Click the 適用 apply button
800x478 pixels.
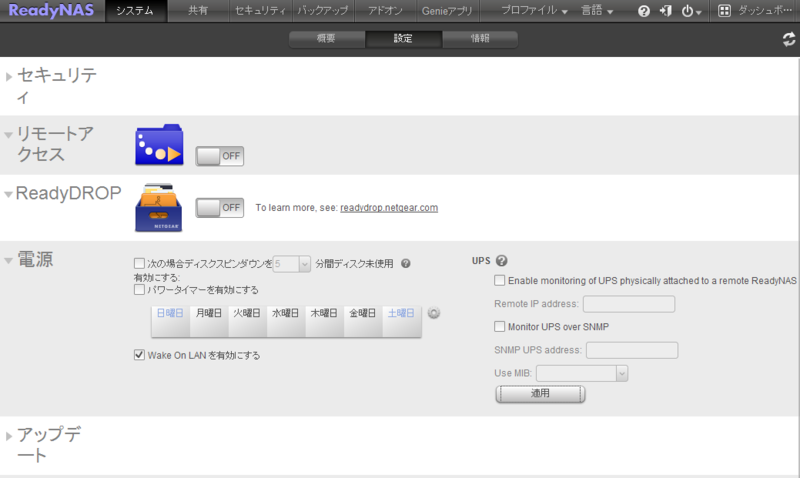pyautogui.click(x=540, y=394)
